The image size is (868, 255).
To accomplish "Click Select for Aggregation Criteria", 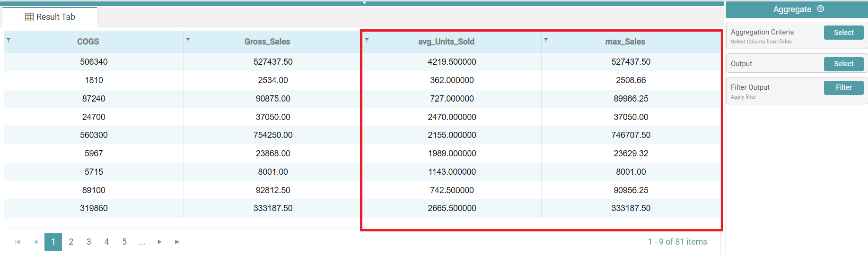I will click(x=843, y=33).
